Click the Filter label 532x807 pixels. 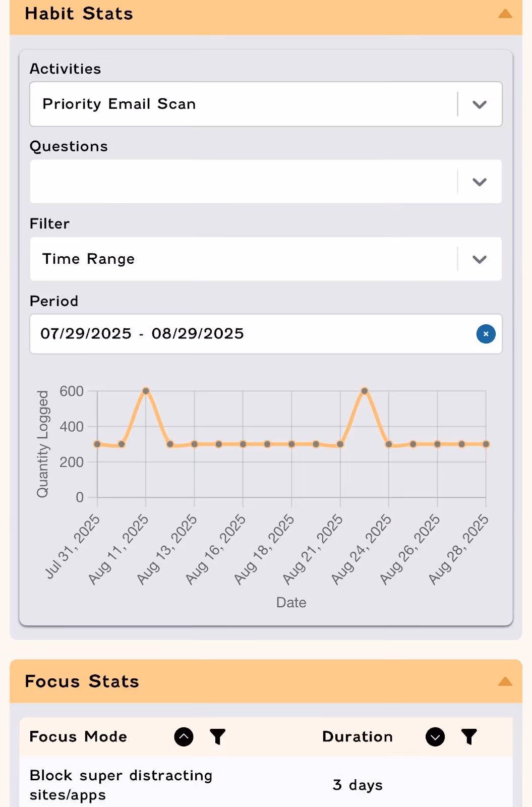pyautogui.click(x=49, y=223)
